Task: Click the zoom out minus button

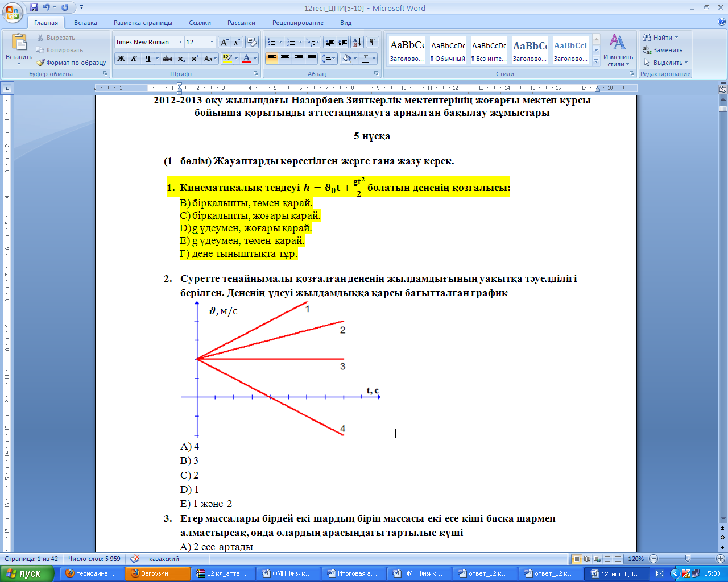Action: pos(653,559)
